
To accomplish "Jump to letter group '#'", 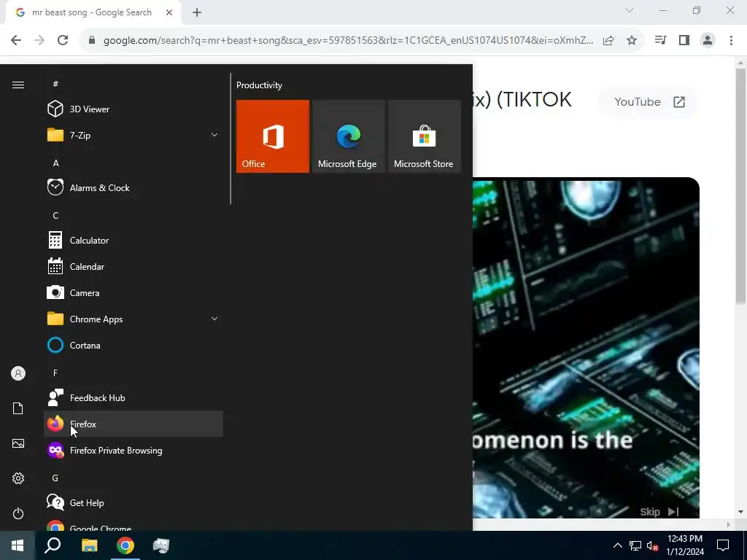I will [x=55, y=84].
